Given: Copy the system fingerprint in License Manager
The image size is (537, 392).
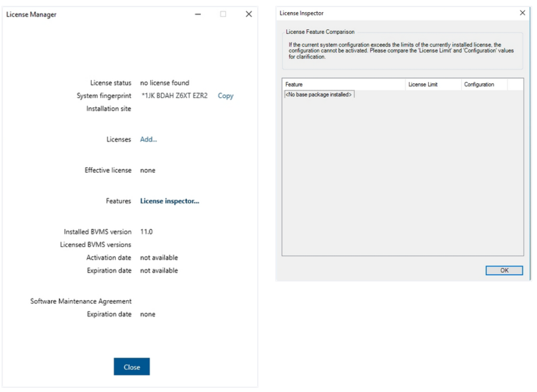Looking at the screenshot, I should pyautogui.click(x=225, y=96).
